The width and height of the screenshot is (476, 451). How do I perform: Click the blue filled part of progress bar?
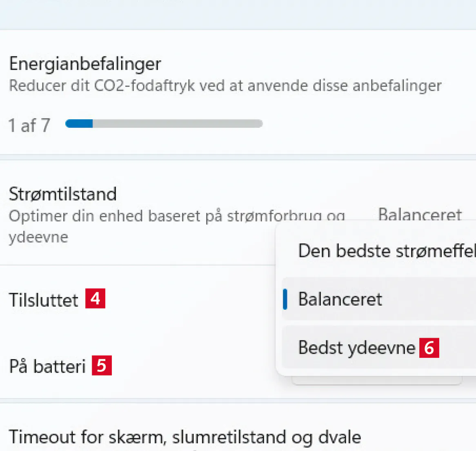(79, 123)
